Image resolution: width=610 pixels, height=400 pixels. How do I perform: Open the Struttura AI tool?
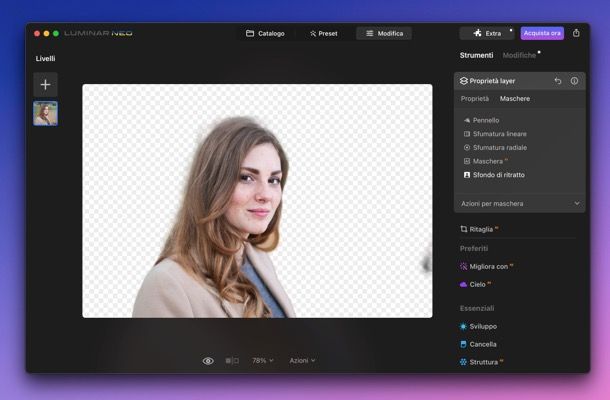pos(481,362)
